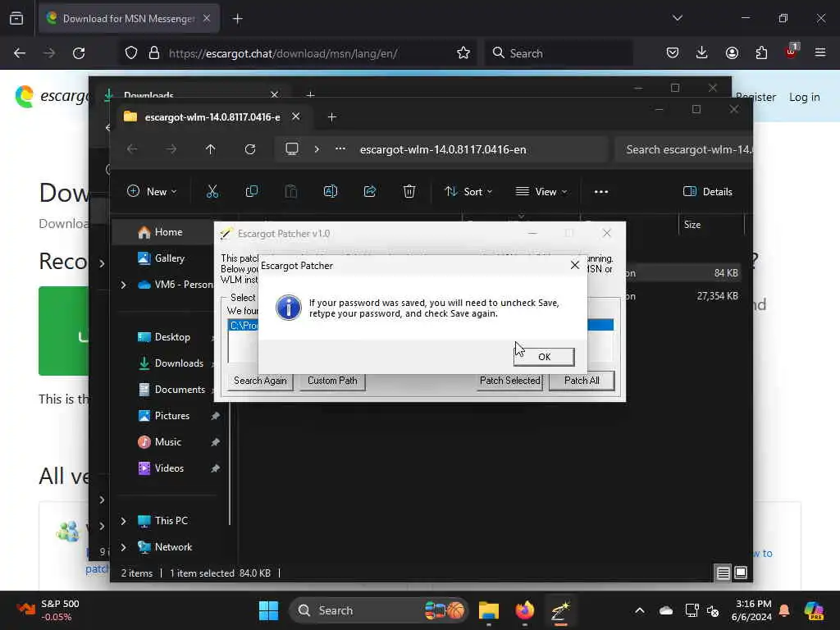This screenshot has height=630, width=840.
Task: Go up one folder with Explorer's Up arrow
Action: (211, 149)
